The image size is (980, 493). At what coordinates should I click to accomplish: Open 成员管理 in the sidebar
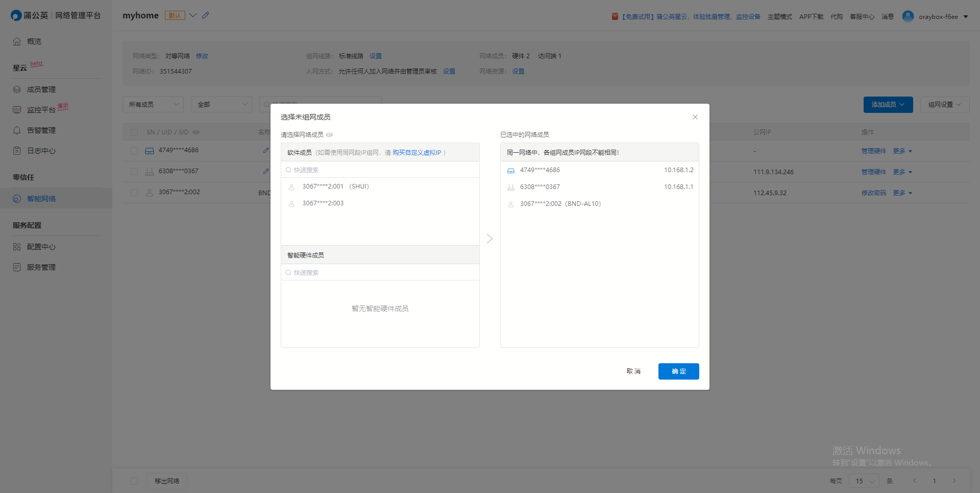click(x=41, y=89)
